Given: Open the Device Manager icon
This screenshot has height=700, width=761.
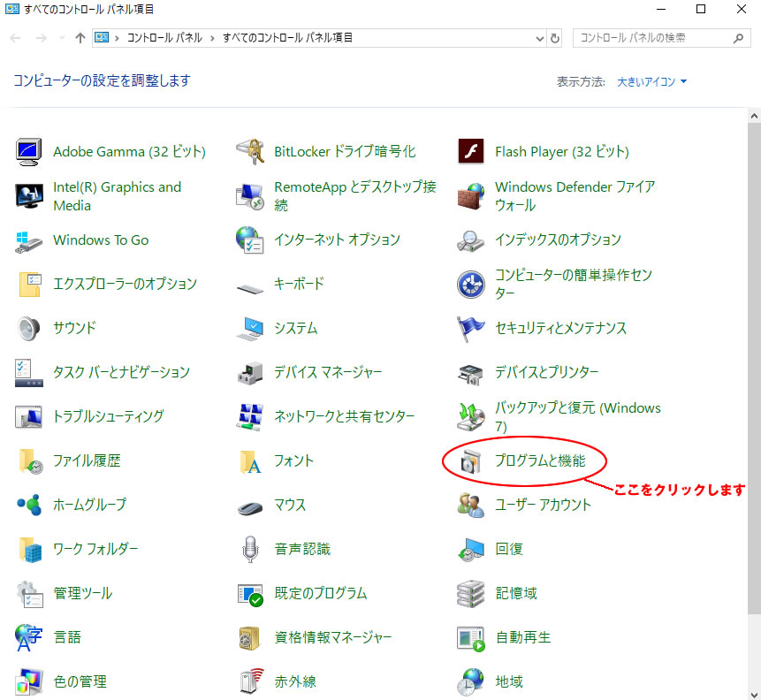Looking at the screenshot, I should [250, 373].
